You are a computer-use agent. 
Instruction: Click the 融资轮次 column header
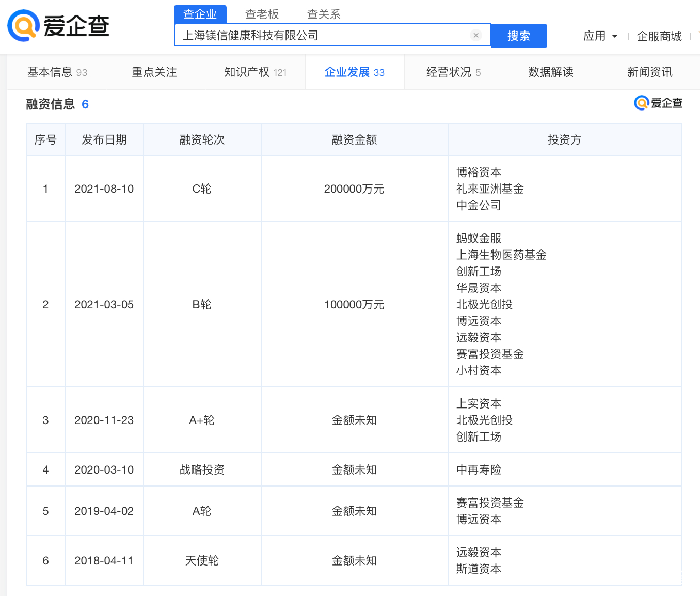(202, 139)
